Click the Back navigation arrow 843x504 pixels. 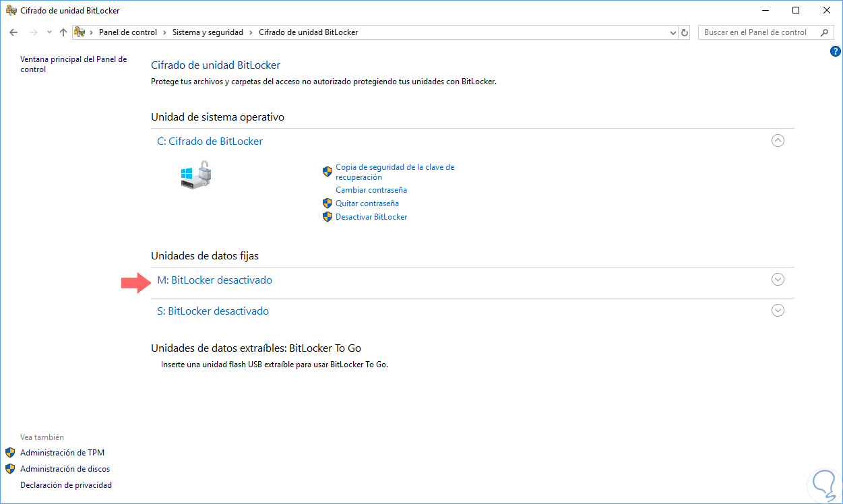[13, 32]
